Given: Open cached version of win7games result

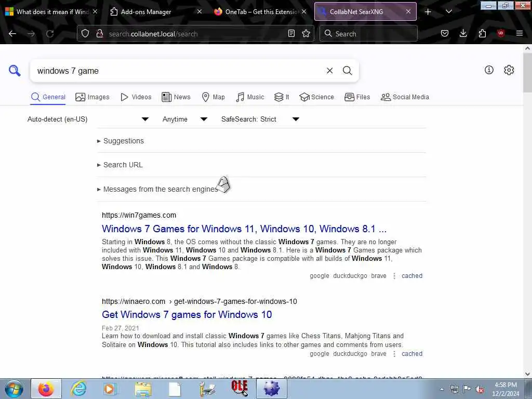Looking at the screenshot, I should (x=412, y=276).
